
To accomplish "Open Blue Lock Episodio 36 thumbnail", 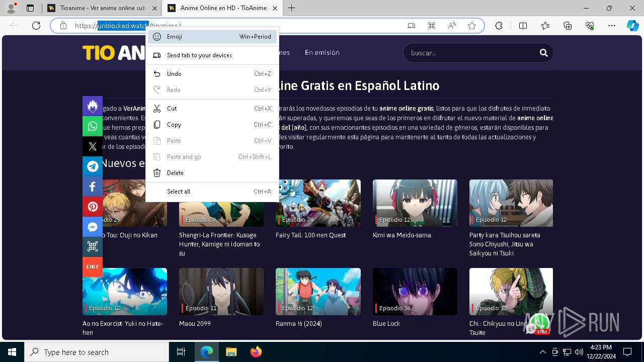I will [415, 292].
